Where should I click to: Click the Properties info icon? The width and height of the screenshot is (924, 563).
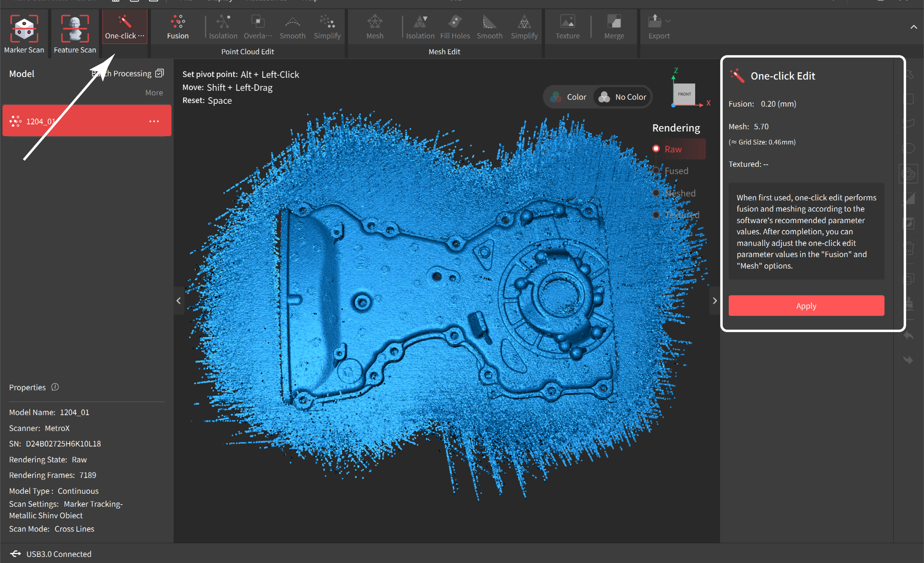[x=55, y=387]
